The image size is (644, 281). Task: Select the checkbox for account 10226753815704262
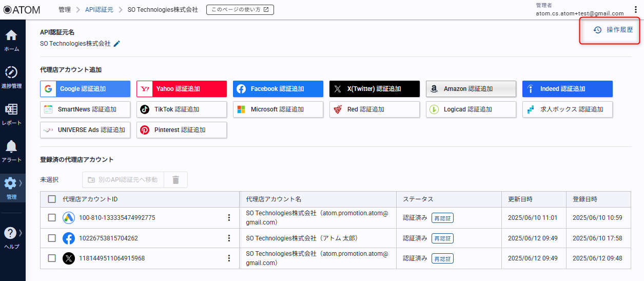(x=52, y=238)
